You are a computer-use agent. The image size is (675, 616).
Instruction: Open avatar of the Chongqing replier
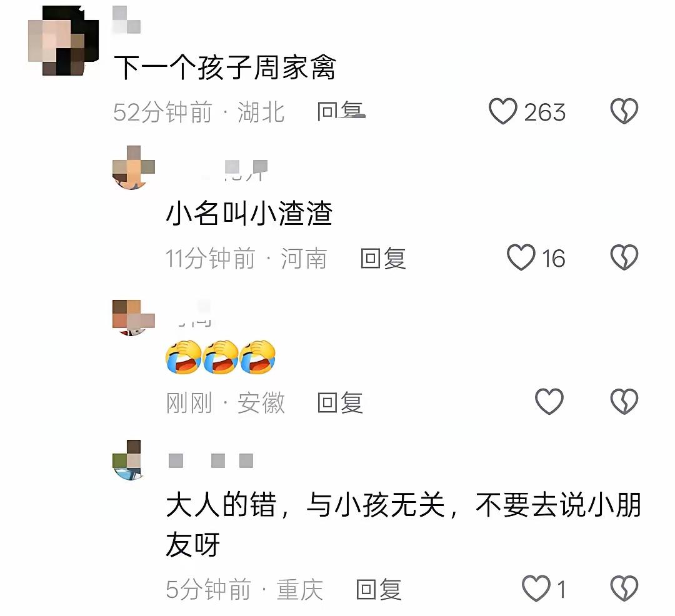tap(127, 460)
